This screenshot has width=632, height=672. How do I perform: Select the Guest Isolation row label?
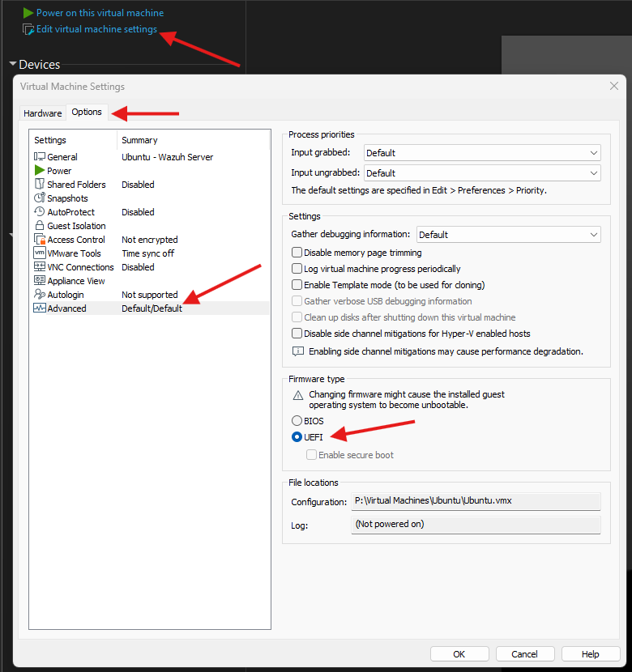pyautogui.click(x=76, y=226)
